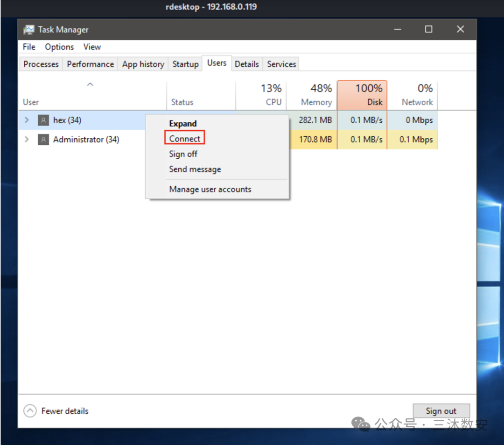Click Administrator row's 0.1 MB/s disk cell
504x445 pixels.
point(362,140)
